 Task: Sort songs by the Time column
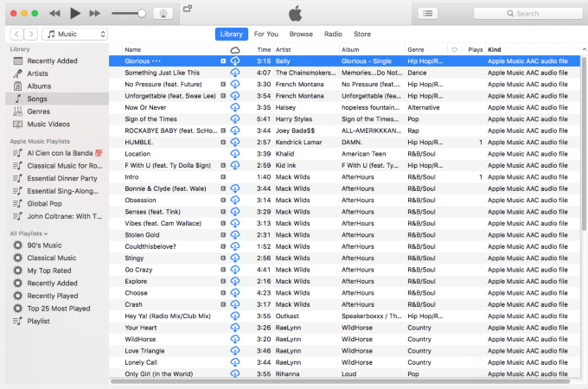pyautogui.click(x=259, y=50)
